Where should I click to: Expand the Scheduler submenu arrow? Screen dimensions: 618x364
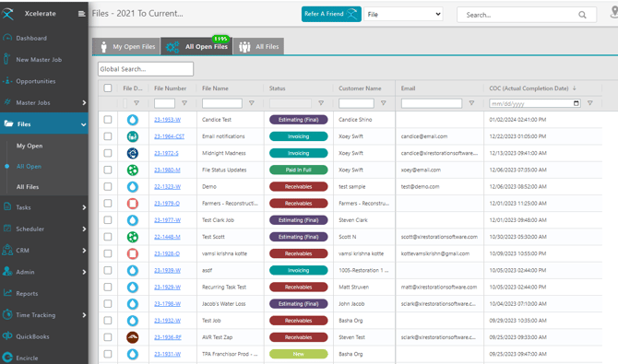(x=84, y=229)
